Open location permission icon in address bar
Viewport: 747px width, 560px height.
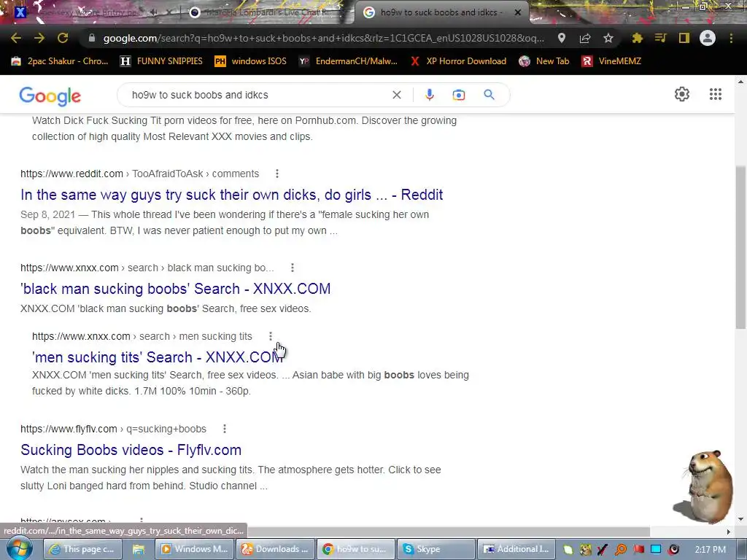562,38
